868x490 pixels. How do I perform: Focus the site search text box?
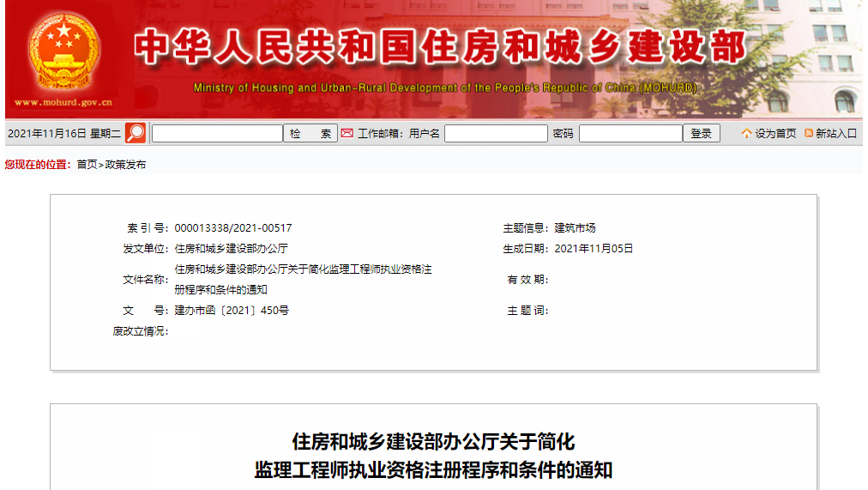pos(217,133)
